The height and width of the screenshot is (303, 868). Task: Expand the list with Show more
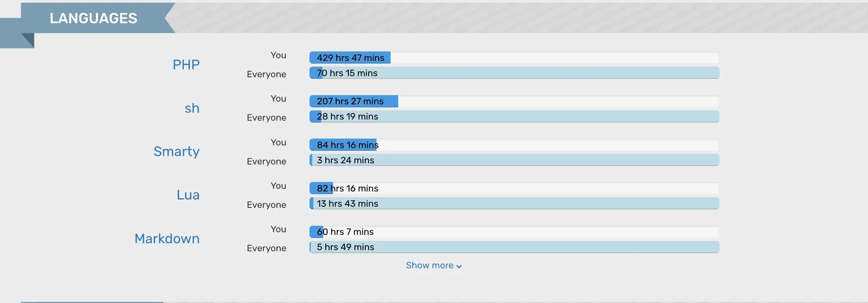pos(429,265)
